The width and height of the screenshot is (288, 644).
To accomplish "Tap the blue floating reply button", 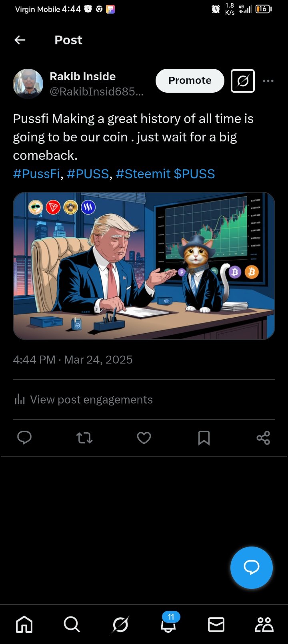I will pos(252,567).
